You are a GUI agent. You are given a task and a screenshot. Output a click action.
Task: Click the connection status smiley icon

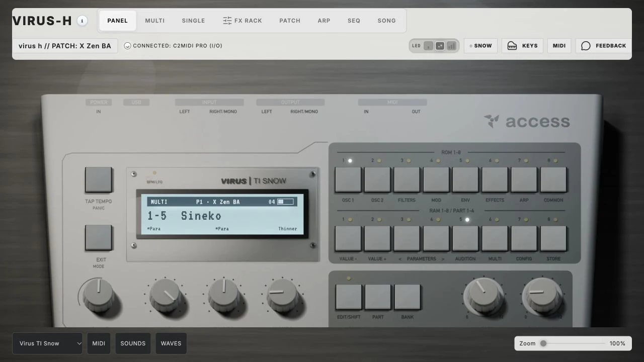pos(127,46)
